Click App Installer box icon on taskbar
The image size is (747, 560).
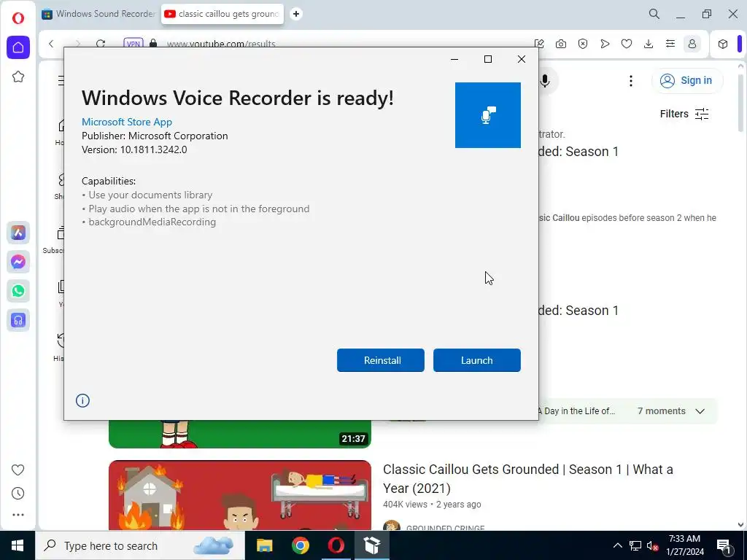(371, 545)
